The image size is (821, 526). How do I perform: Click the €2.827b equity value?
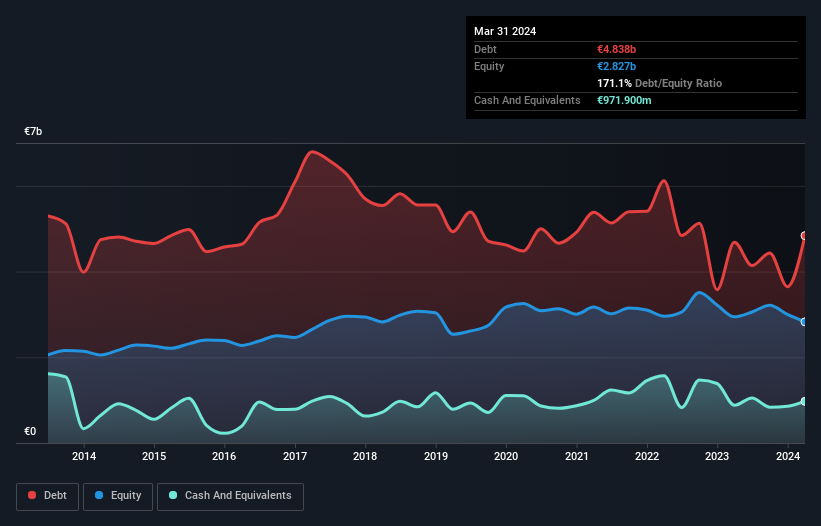616,66
